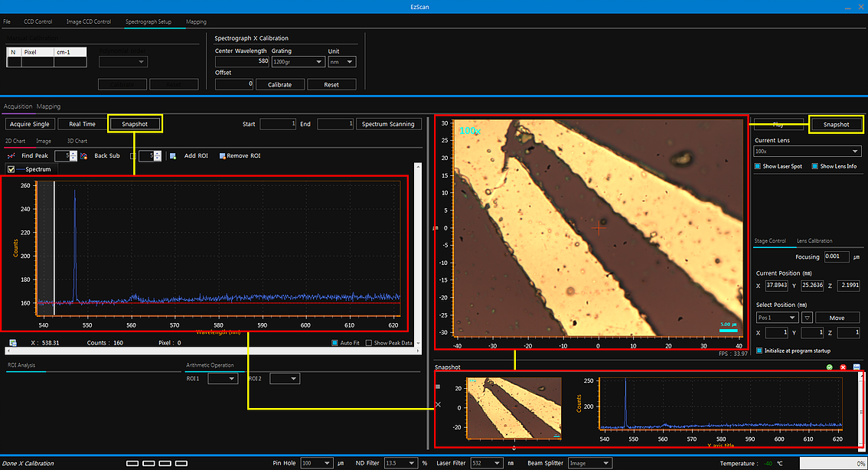The height and width of the screenshot is (470, 868).
Task: Select the Acquisition sub-tab
Action: [x=18, y=106]
